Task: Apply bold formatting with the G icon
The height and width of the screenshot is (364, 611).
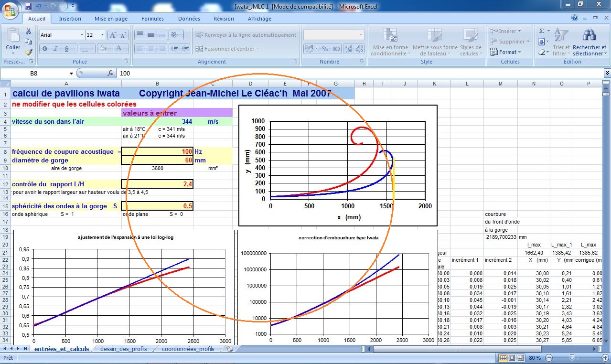Action: pyautogui.click(x=44, y=49)
